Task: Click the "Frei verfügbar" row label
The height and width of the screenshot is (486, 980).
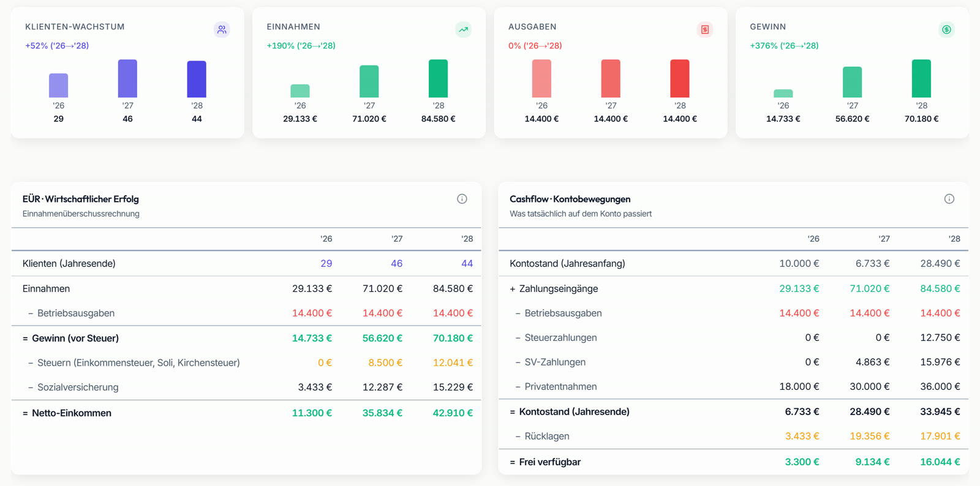Action: click(x=550, y=462)
